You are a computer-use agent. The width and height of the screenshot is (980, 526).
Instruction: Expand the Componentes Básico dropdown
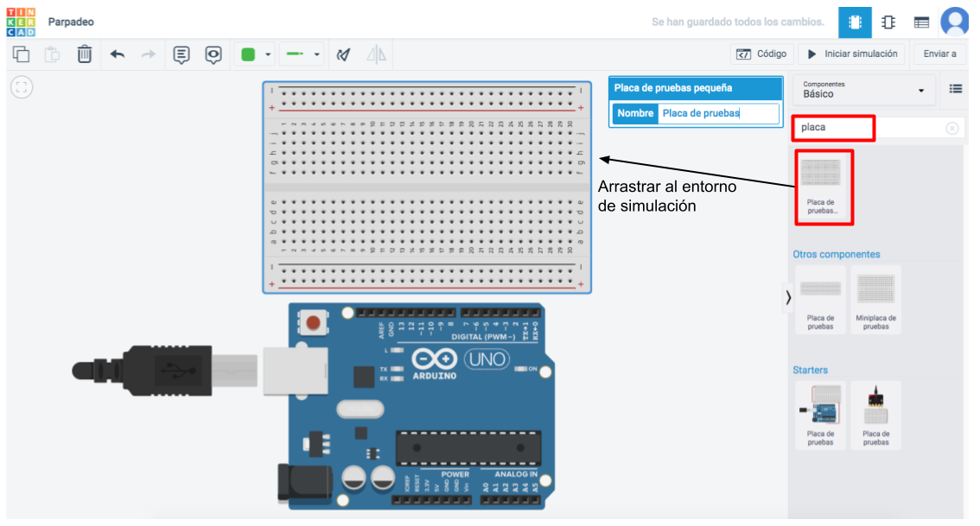[863, 90]
